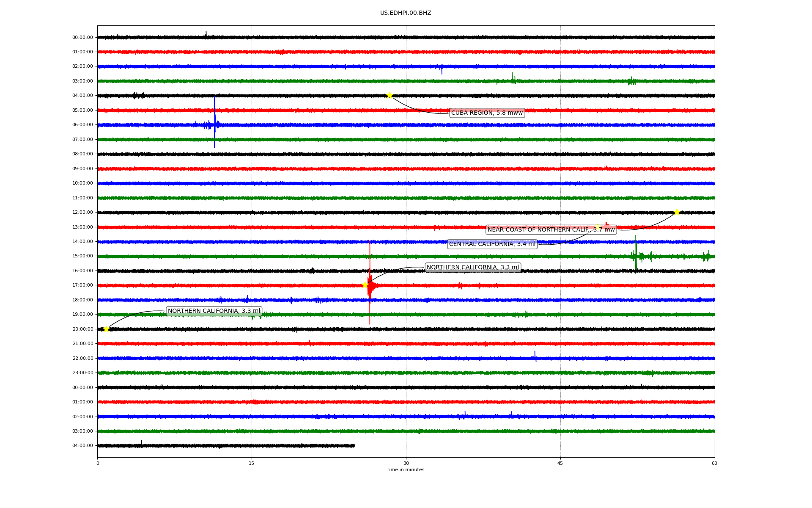Click the 30 tick label on the x-axis
Image resolution: width=812 pixels, height=508 pixels.
(406, 463)
